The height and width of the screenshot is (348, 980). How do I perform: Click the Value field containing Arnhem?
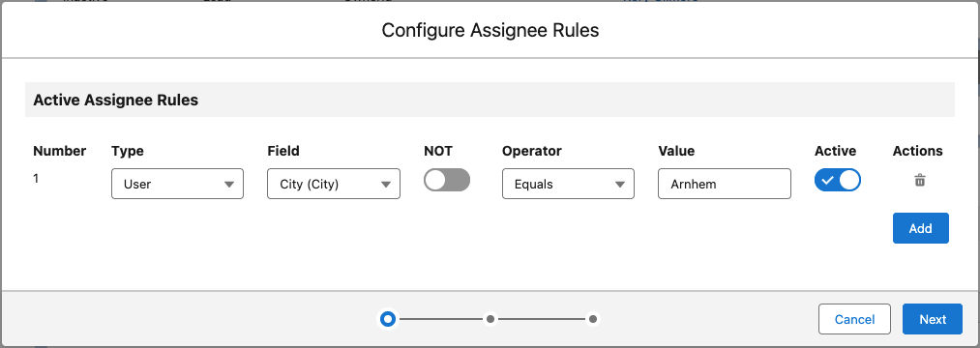725,184
